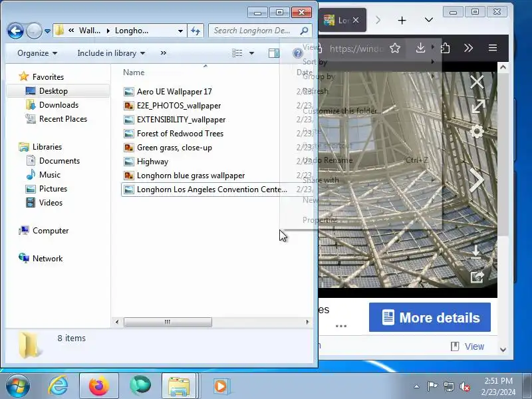Open Desktop in Favorites

point(53,91)
